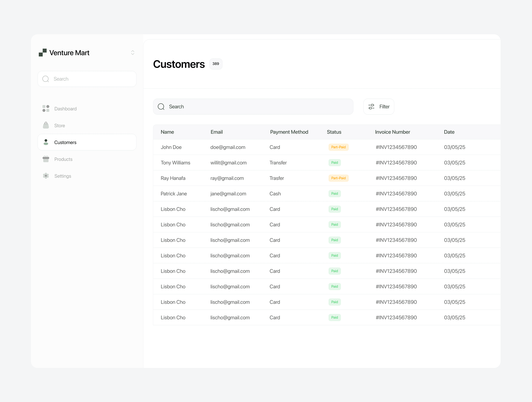Click the 389 customer count badge

pos(215,64)
